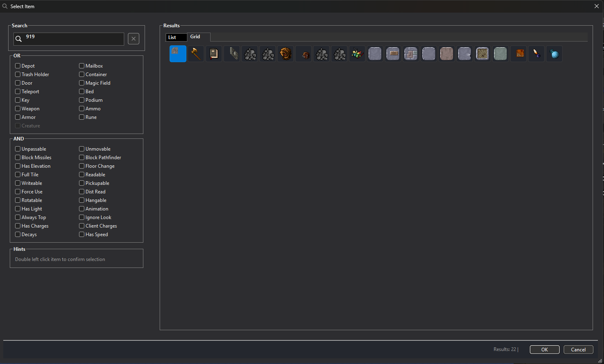Toggle the Magic Field checkbox
604x364 pixels.
(x=82, y=83)
